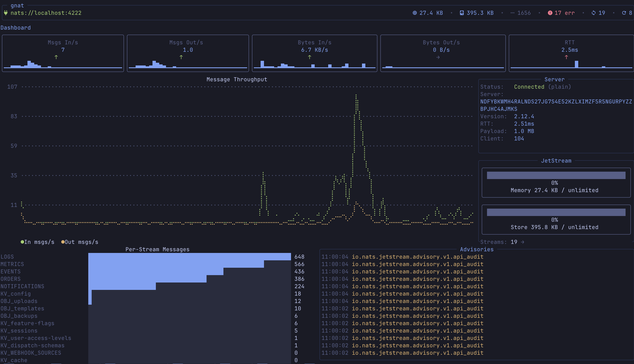Toggle the Connected status indicator
The height and width of the screenshot is (364, 634).
coord(529,87)
